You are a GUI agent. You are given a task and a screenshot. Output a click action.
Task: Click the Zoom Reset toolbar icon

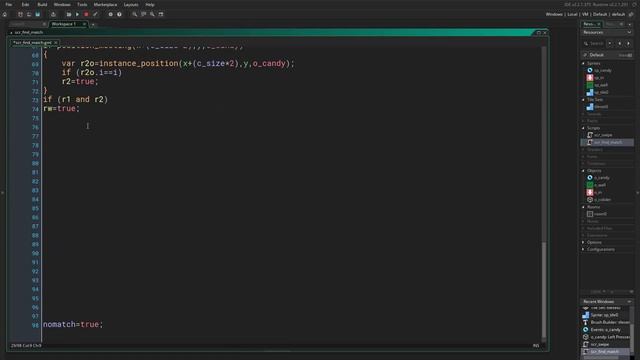[x=143, y=14]
